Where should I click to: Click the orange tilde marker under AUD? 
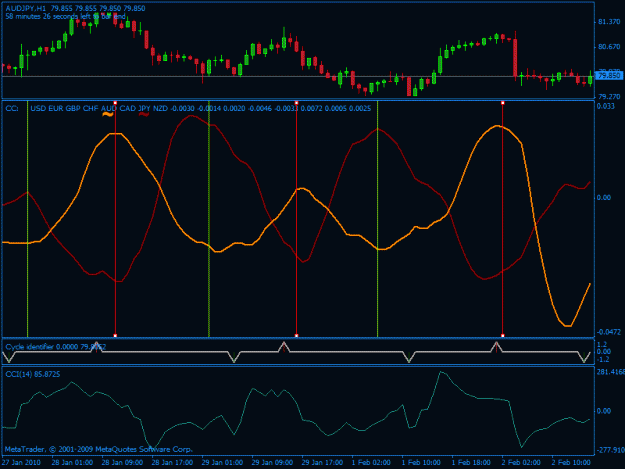point(108,114)
